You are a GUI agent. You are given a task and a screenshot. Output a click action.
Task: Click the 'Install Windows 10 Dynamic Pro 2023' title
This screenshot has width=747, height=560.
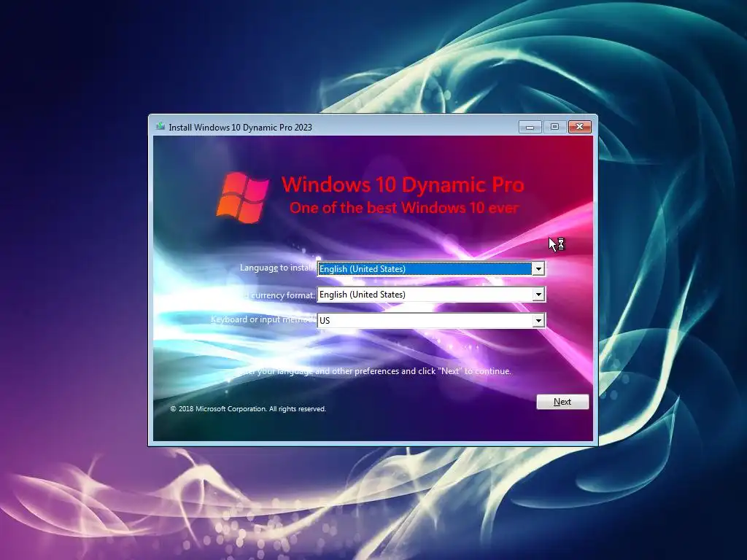[240, 128]
